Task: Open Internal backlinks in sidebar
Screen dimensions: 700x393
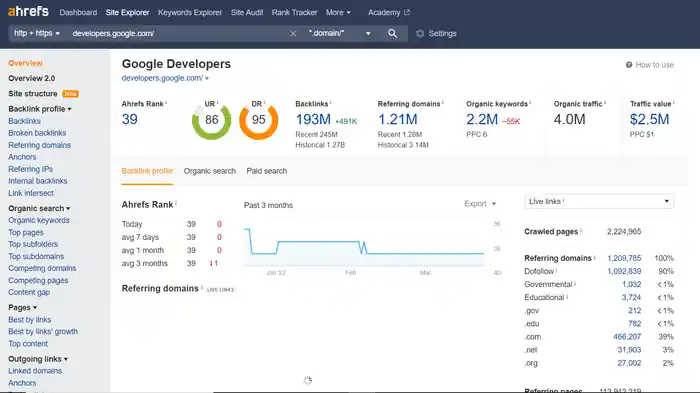Action: (x=38, y=181)
